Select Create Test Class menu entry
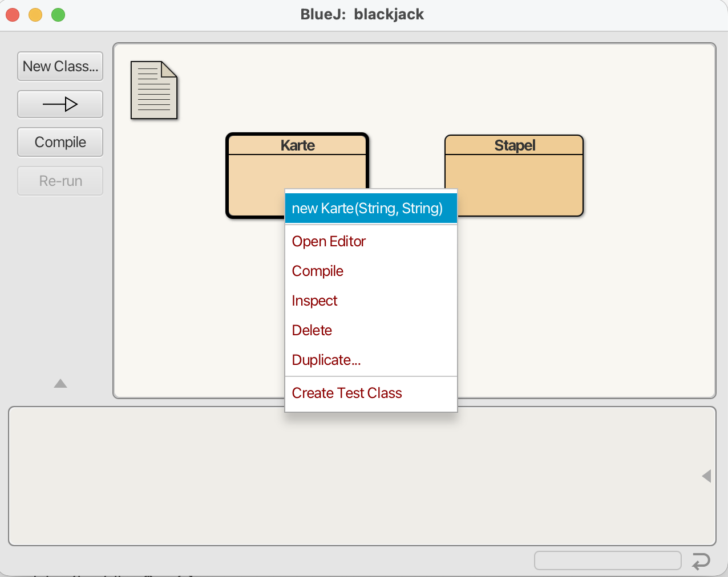This screenshot has height=577, width=728. pos(347,393)
